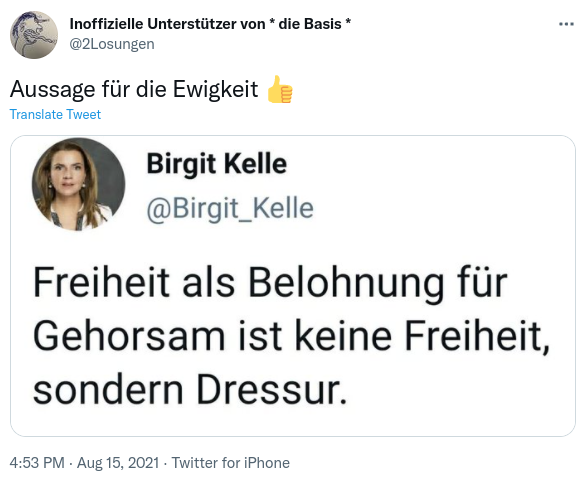
Task: Open the three-dot more options menu
Action: click(566, 25)
